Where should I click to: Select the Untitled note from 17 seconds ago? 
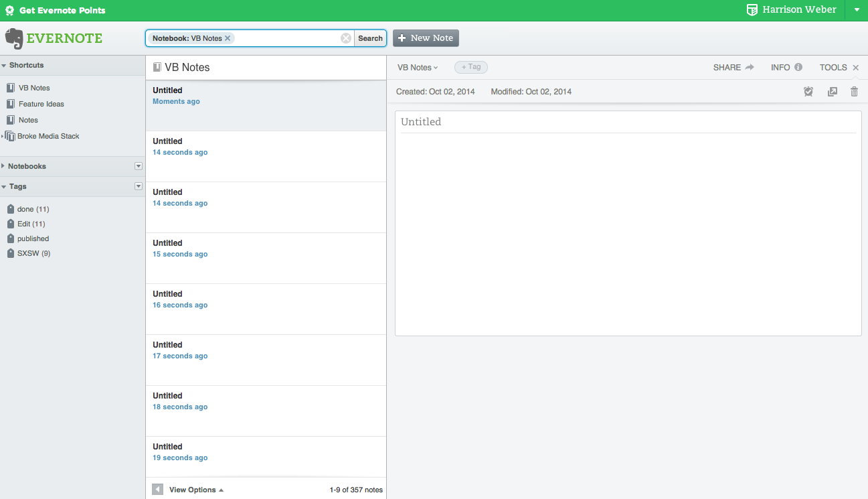266,360
